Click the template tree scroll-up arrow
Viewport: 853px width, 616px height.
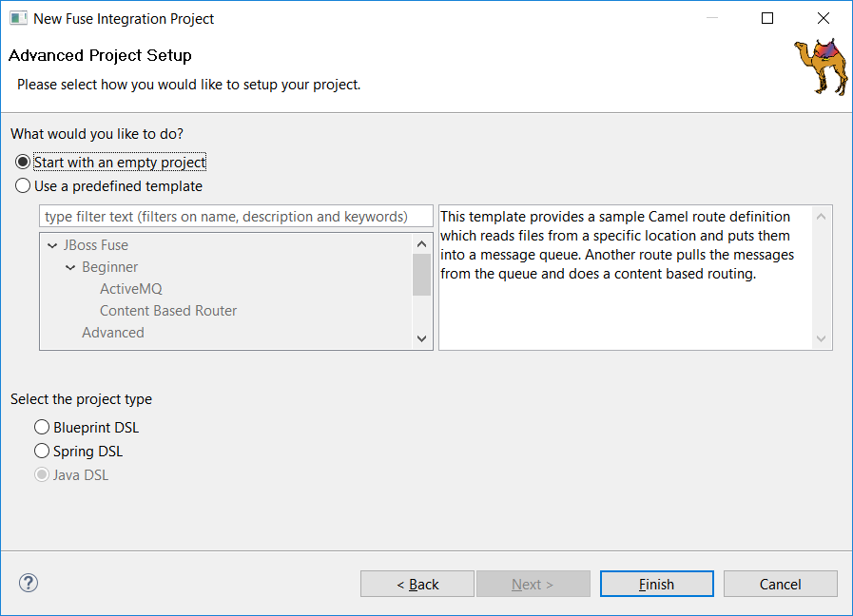click(x=422, y=243)
